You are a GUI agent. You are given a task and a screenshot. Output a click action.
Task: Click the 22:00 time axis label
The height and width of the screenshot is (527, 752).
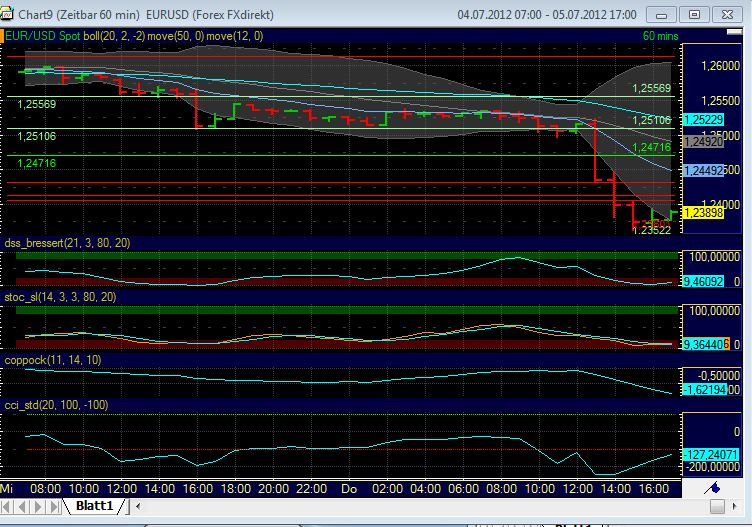[x=312, y=489]
